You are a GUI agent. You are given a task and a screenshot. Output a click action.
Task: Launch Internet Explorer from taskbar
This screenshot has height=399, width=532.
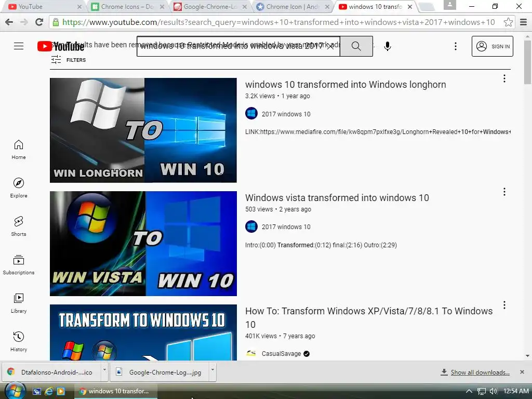point(49,392)
